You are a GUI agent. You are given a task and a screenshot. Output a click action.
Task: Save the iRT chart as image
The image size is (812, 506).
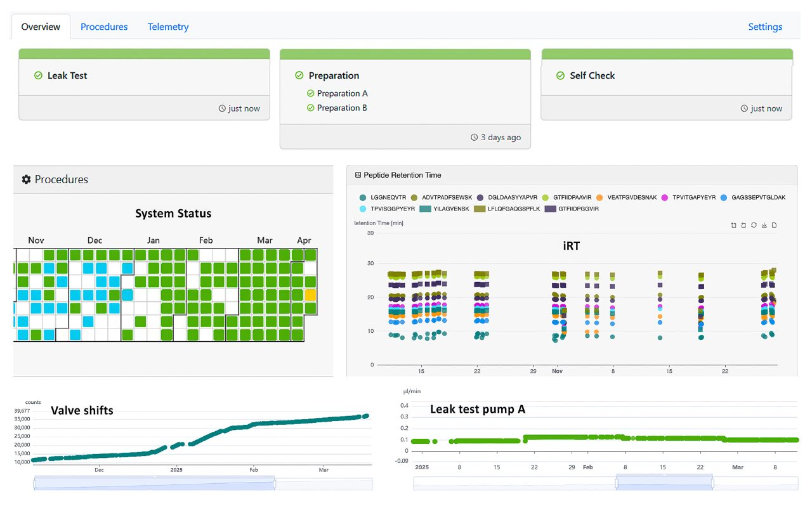click(x=764, y=225)
